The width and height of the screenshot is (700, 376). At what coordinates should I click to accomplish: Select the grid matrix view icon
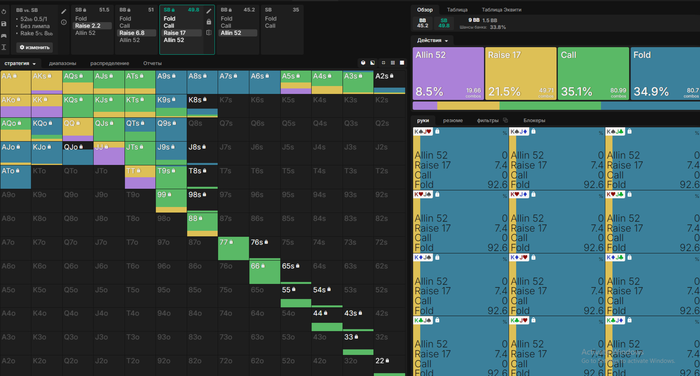pyautogui.click(x=392, y=63)
